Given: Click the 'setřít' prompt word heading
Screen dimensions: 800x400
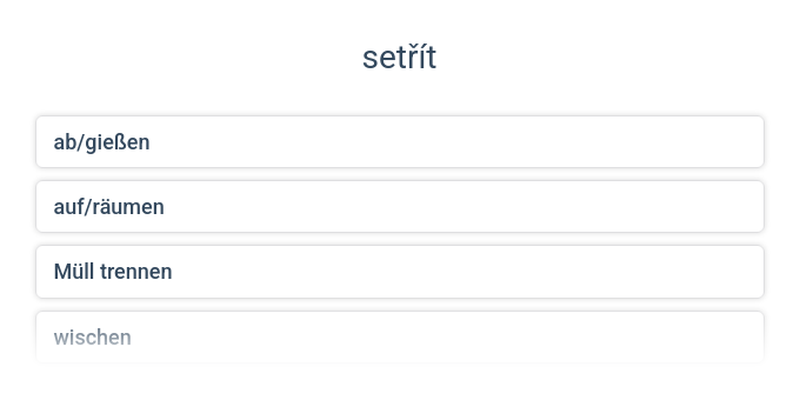Looking at the screenshot, I should (x=399, y=58).
